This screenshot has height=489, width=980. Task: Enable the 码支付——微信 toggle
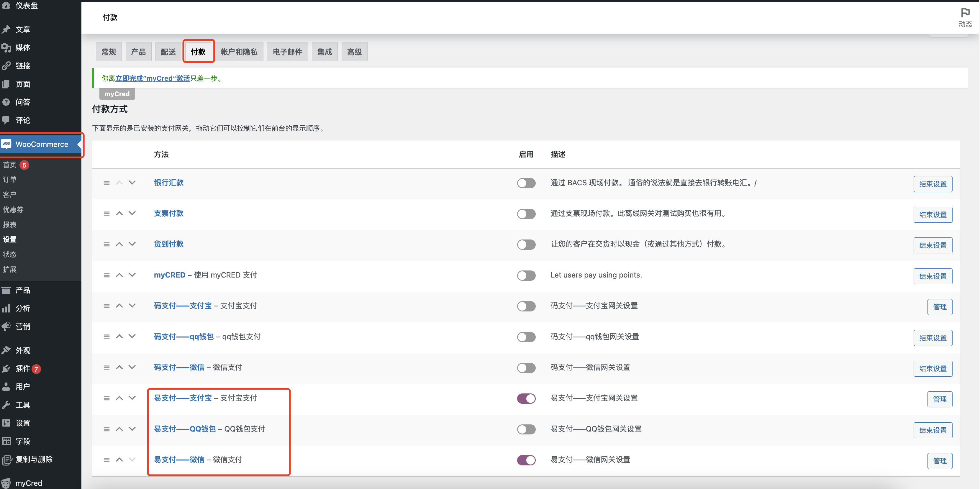click(x=526, y=368)
